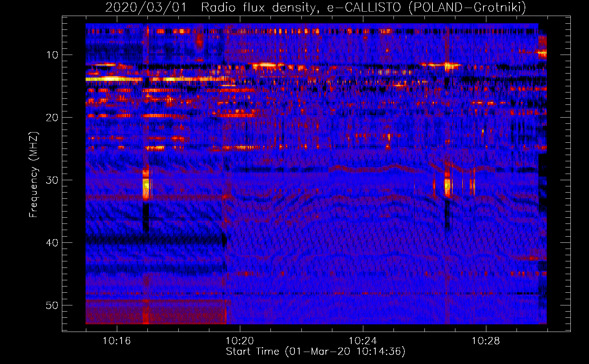Click the time tick label '10:24'

[363, 341]
